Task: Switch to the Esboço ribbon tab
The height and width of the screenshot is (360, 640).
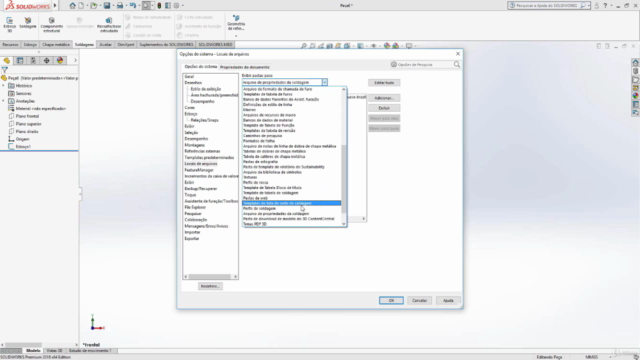Action: tap(30, 44)
